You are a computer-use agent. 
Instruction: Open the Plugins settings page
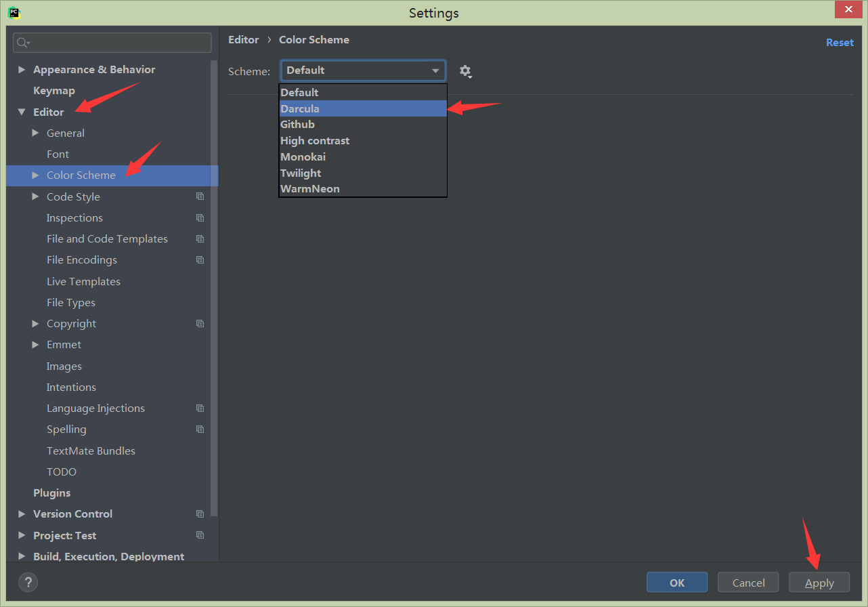pos(52,493)
